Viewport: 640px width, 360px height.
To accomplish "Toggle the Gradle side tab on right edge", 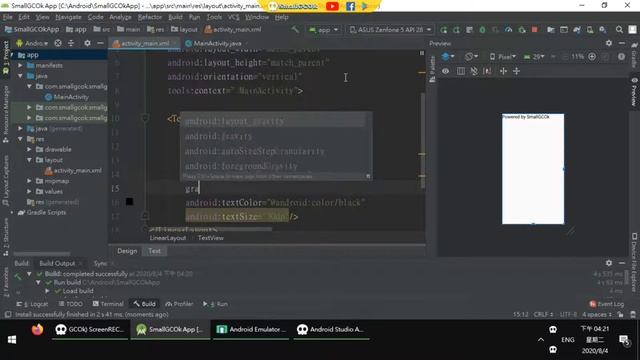I will [x=634, y=55].
